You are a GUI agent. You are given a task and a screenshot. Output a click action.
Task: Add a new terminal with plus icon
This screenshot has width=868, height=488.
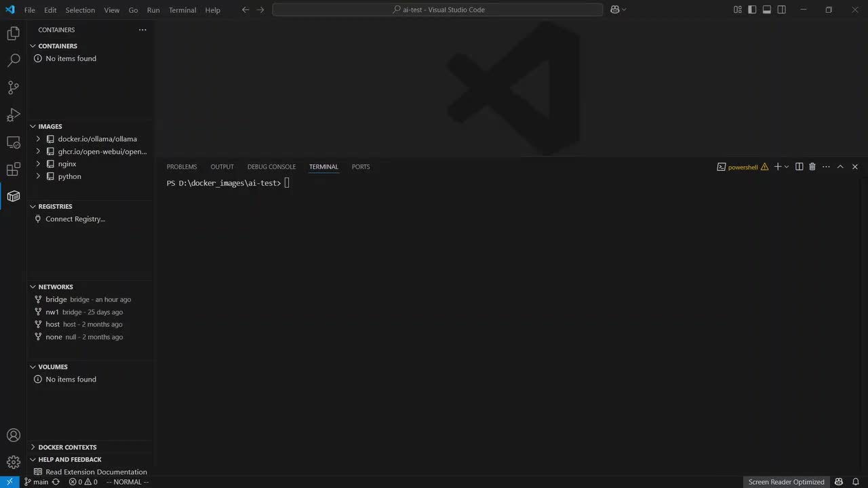coord(778,167)
